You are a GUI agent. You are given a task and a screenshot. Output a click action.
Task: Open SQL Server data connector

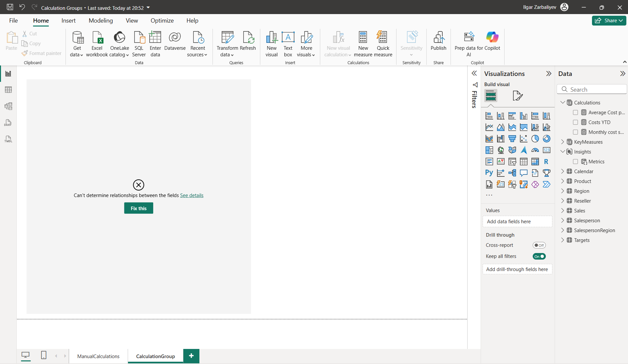click(139, 44)
